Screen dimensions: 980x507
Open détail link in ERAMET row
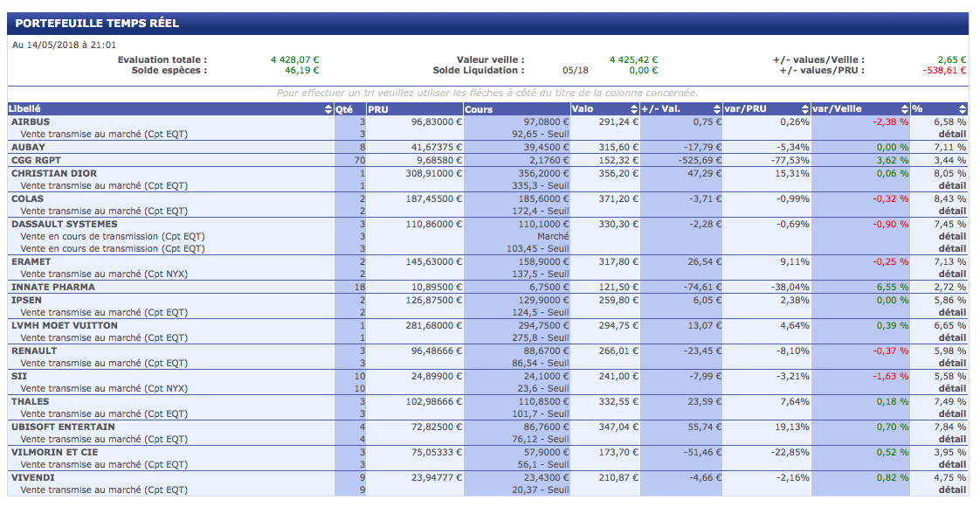click(x=952, y=274)
